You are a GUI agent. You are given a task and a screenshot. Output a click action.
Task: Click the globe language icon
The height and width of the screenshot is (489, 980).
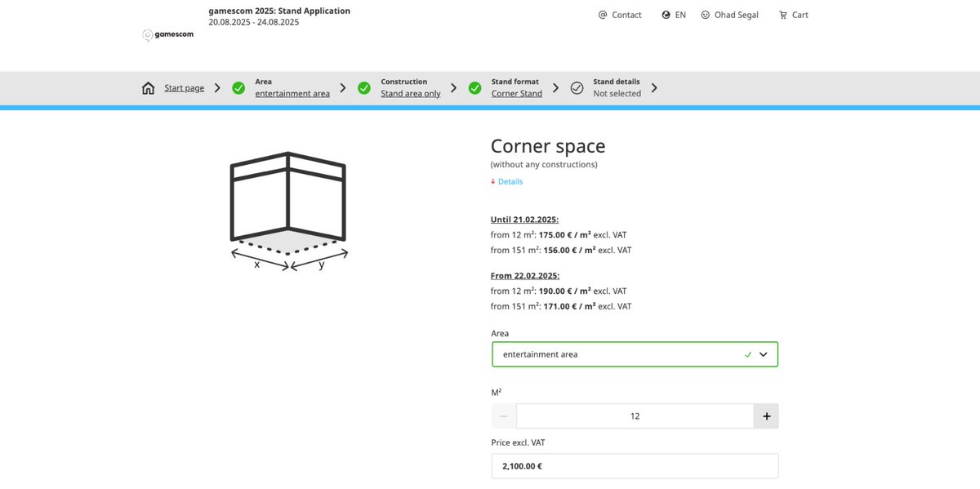pyautogui.click(x=666, y=15)
